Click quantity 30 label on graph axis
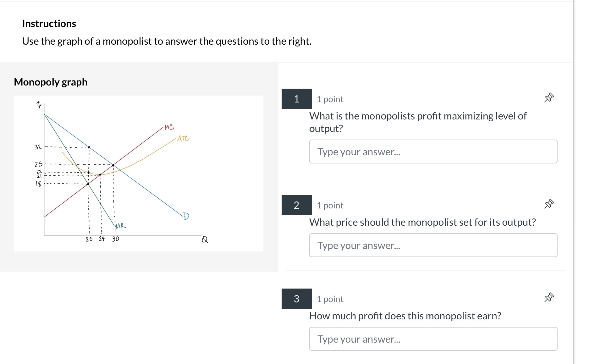This screenshot has height=364, width=589. pyautogui.click(x=116, y=239)
